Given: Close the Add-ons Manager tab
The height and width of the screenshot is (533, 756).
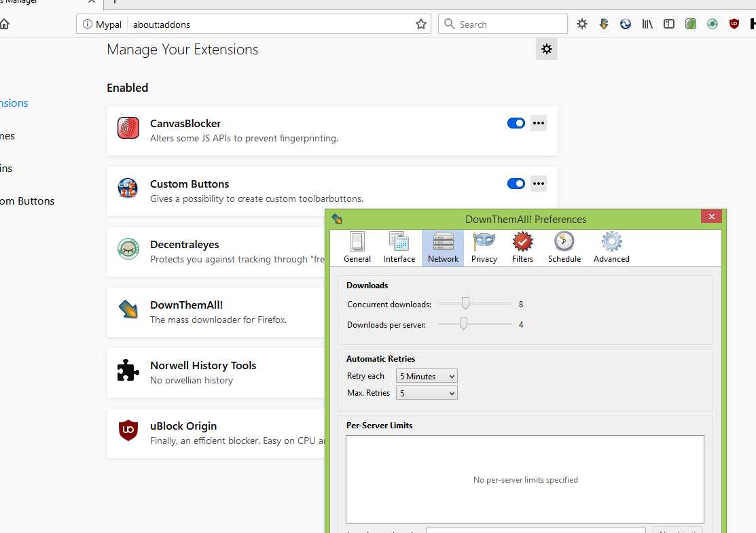Looking at the screenshot, I should (92, 1).
